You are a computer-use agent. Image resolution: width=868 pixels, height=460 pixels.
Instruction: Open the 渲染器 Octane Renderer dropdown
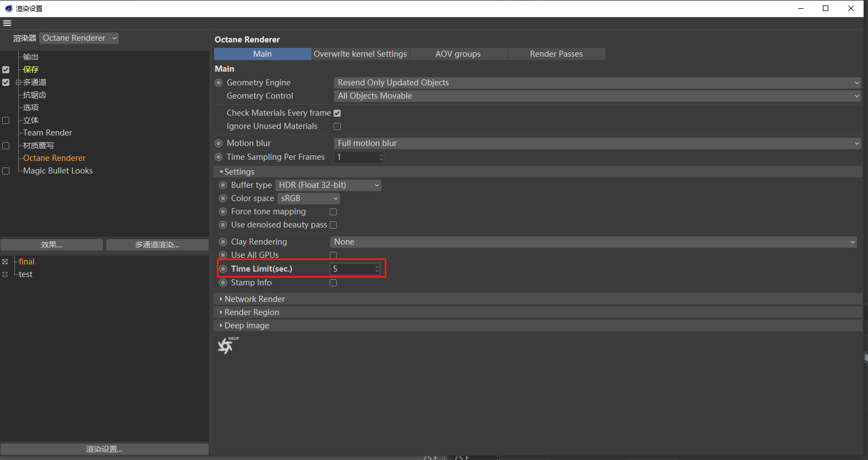point(79,38)
